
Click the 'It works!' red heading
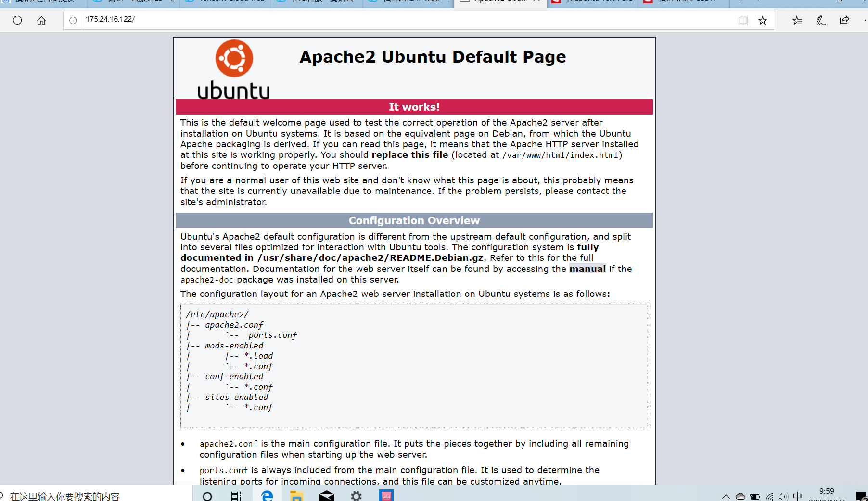(414, 107)
